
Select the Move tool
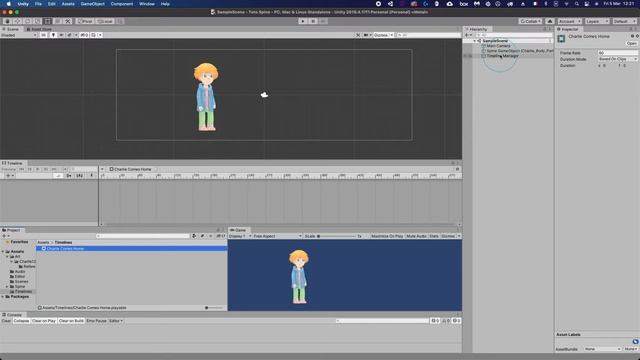[x=17, y=21]
